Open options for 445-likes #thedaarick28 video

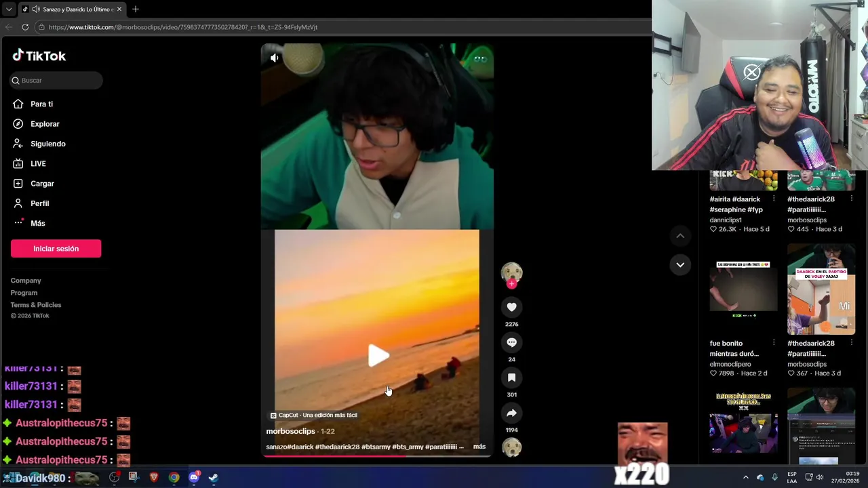click(852, 199)
